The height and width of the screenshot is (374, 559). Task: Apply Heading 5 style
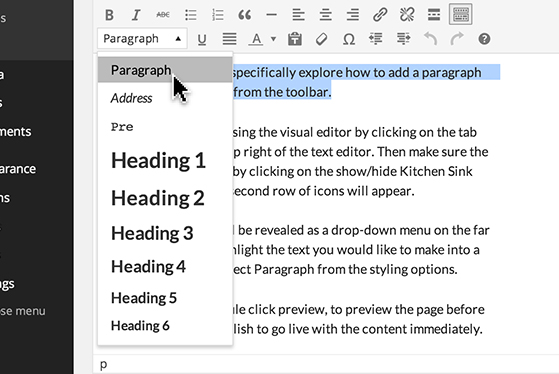tap(165, 298)
